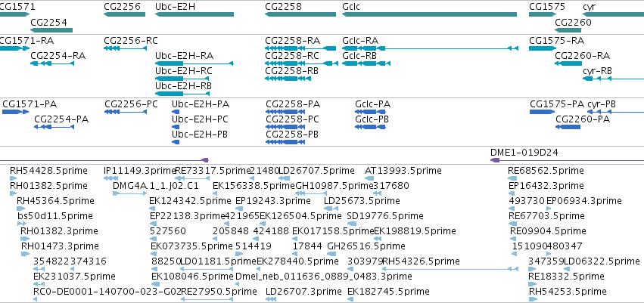The height and width of the screenshot is (303, 644).
Task: Select EST AT13993.5prime
Action: pyautogui.click(x=369, y=178)
